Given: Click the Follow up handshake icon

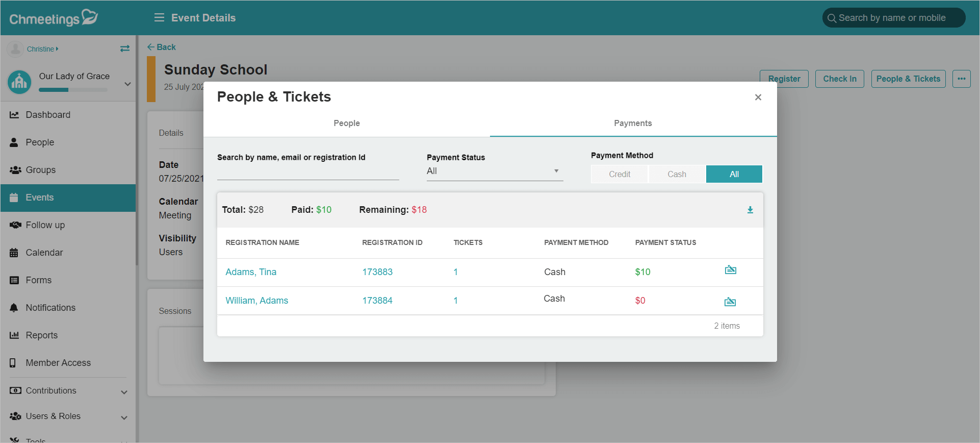Looking at the screenshot, I should (x=15, y=225).
